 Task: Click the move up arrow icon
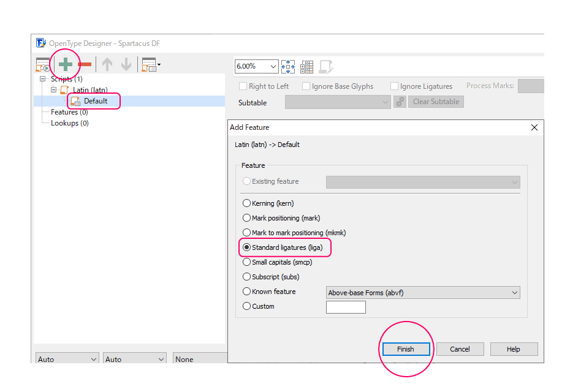point(107,64)
